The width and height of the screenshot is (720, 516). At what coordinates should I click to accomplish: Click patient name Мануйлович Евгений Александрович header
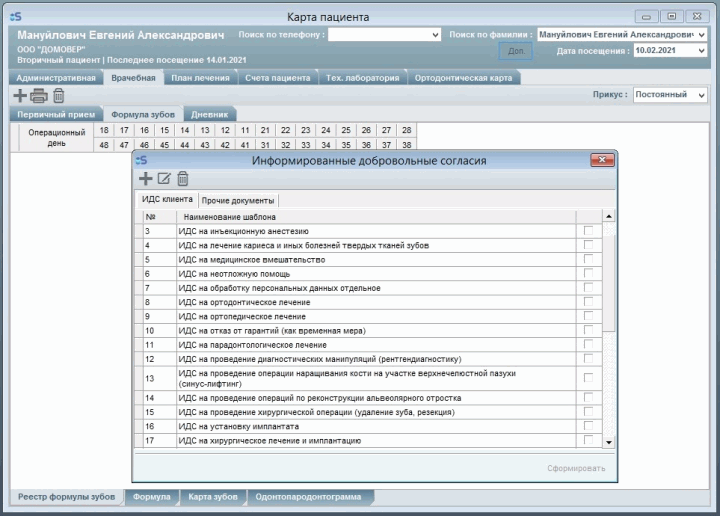point(121,35)
